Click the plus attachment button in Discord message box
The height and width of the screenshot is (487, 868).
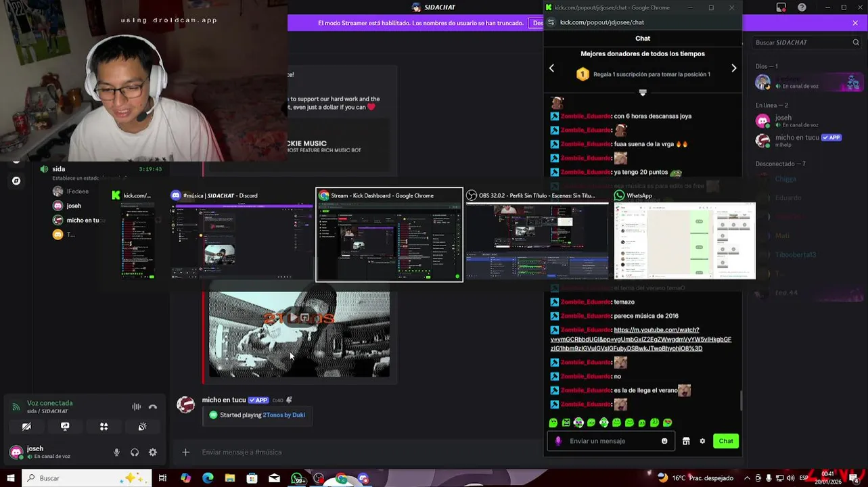(x=185, y=453)
